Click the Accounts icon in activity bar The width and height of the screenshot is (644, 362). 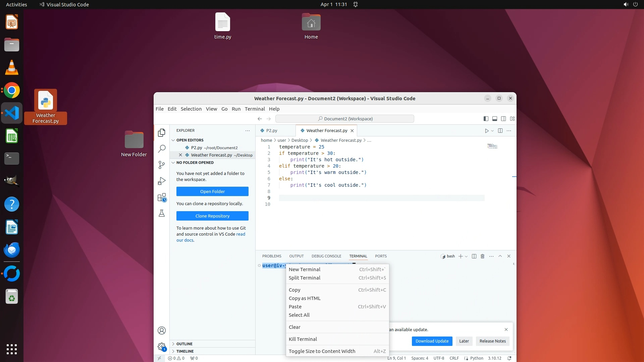coord(162,330)
